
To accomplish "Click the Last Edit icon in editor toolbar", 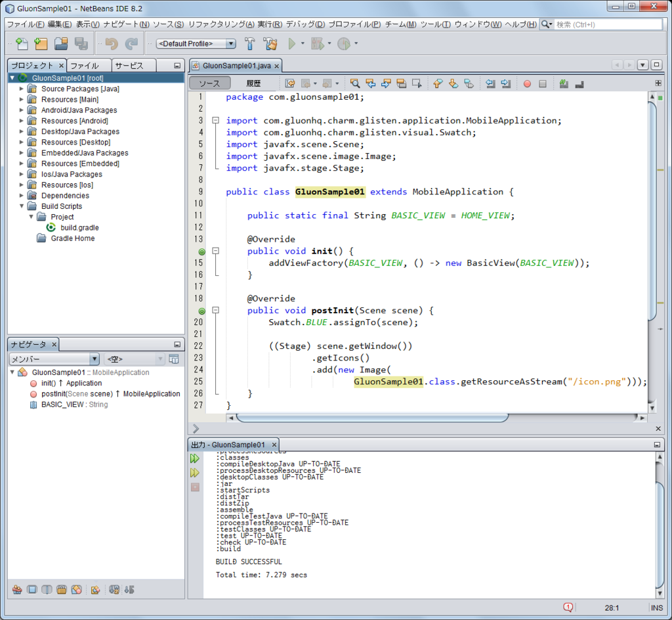I will pos(290,83).
